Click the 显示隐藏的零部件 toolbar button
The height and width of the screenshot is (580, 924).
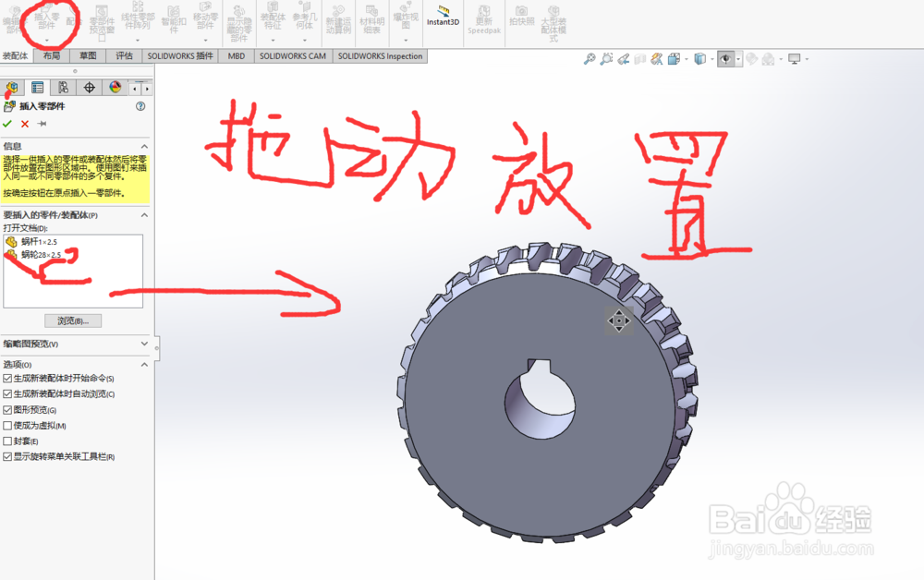coord(239,24)
